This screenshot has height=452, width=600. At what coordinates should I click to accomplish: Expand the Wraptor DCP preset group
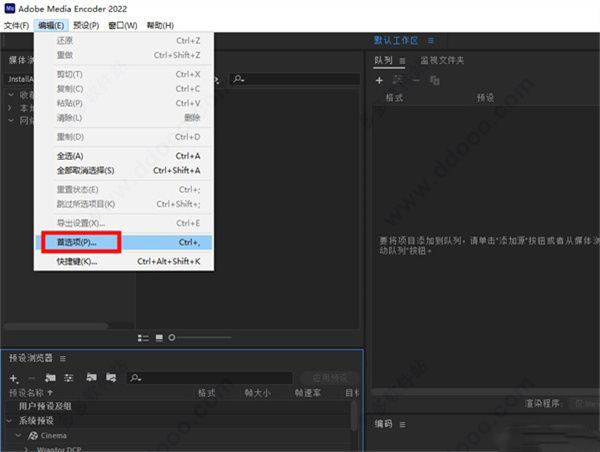pos(26,449)
